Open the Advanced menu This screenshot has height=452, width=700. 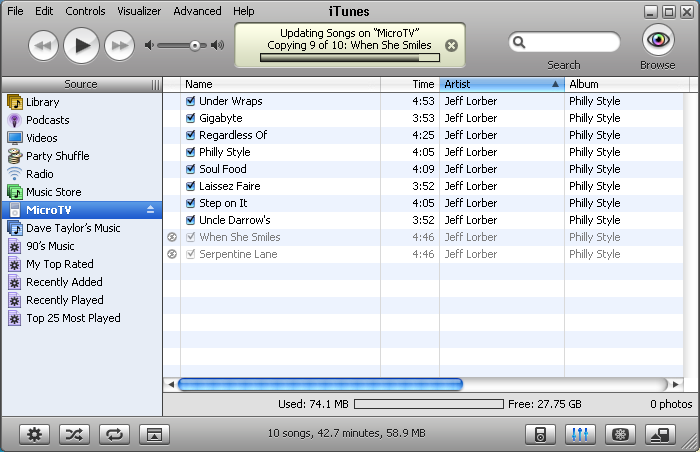point(197,11)
